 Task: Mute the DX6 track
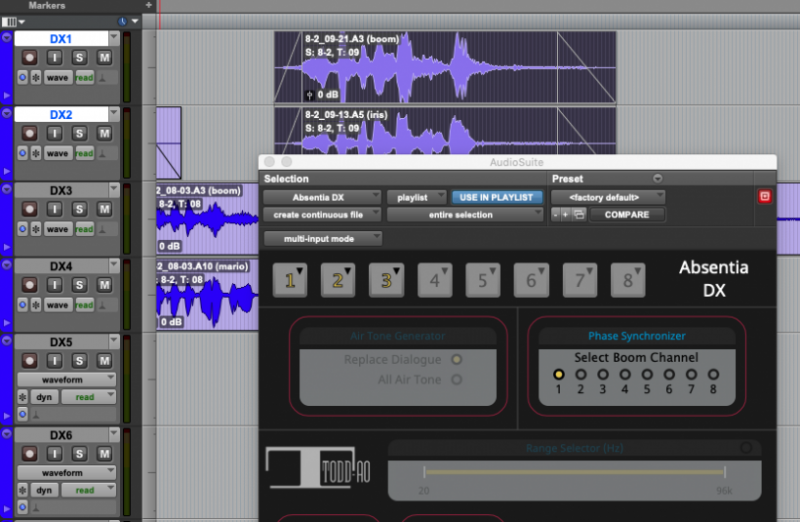pos(104,454)
